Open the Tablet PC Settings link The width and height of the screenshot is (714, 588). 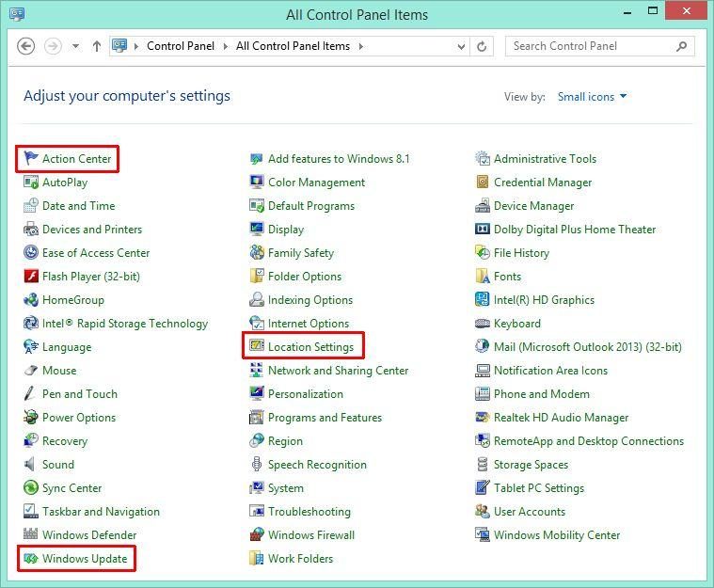[x=539, y=488]
